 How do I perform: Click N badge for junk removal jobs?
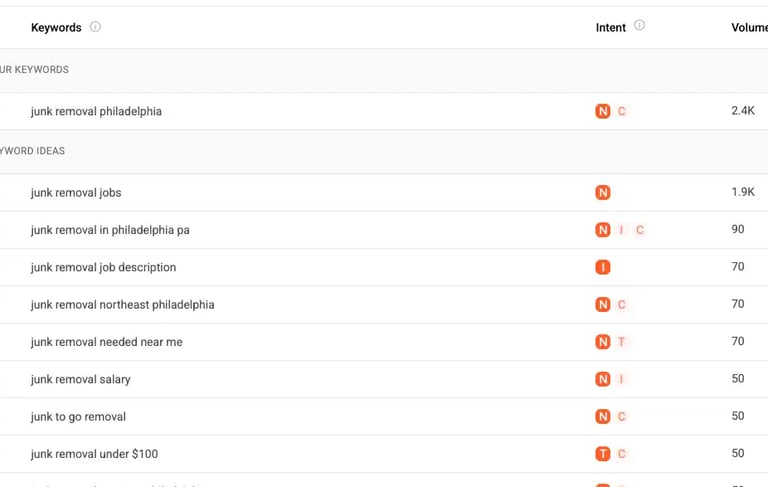[603, 193]
